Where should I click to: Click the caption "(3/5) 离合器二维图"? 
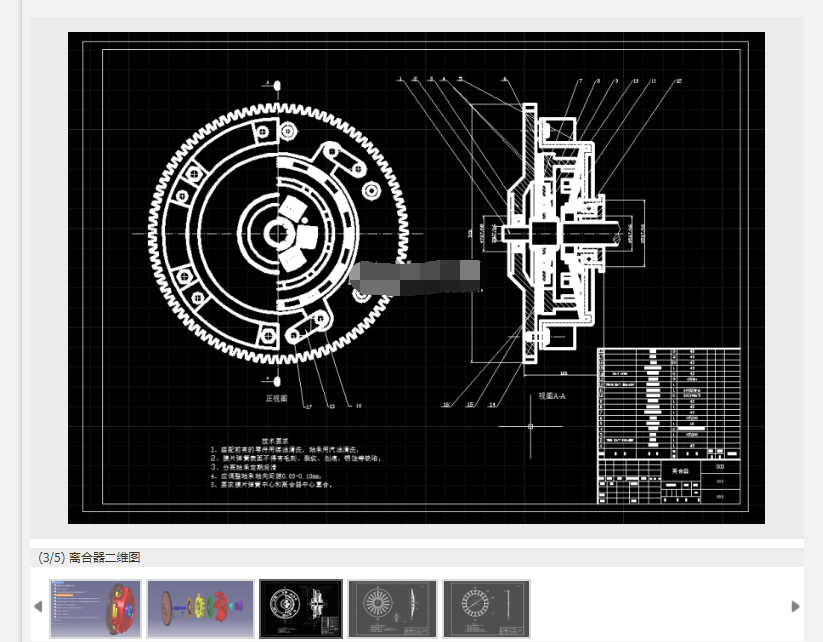[89, 557]
